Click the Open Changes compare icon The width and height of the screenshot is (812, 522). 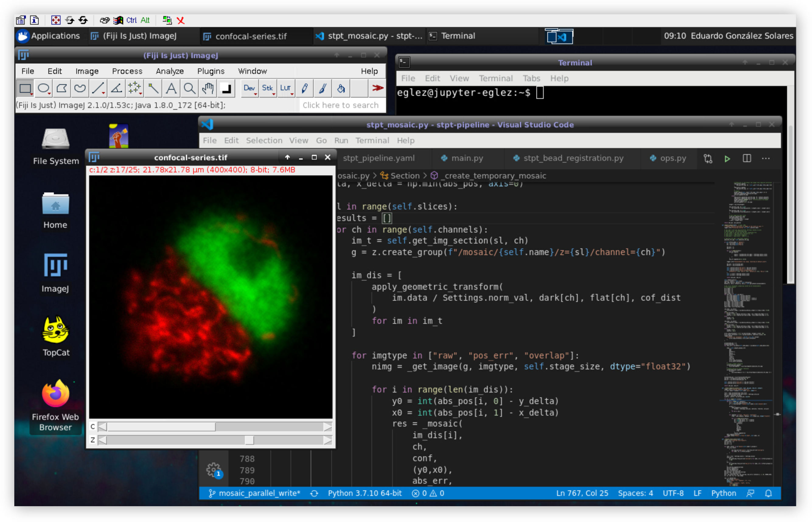[708, 159]
